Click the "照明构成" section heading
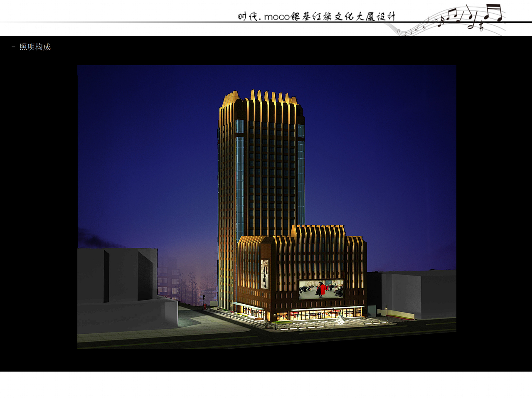The width and height of the screenshot is (532, 399). pyautogui.click(x=35, y=47)
